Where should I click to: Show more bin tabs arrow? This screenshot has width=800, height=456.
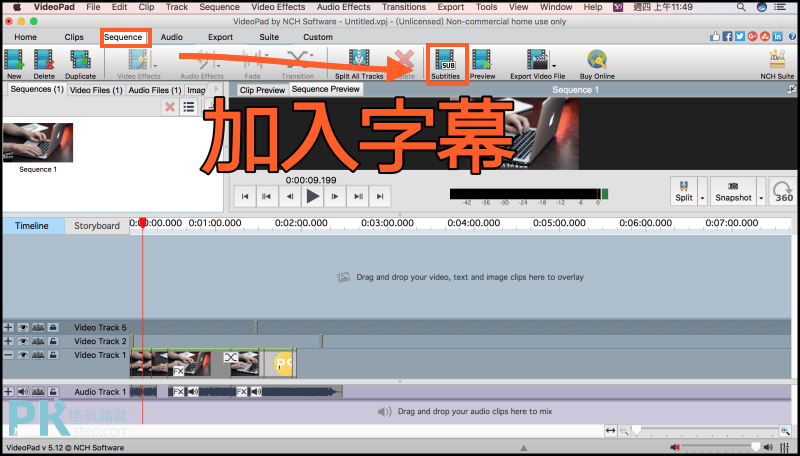[216, 89]
